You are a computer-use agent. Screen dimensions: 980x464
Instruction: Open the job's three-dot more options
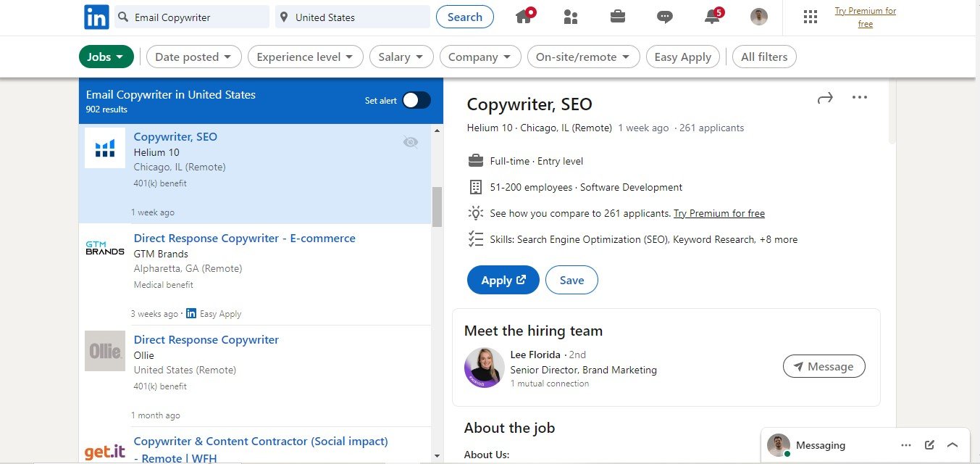[x=860, y=97]
